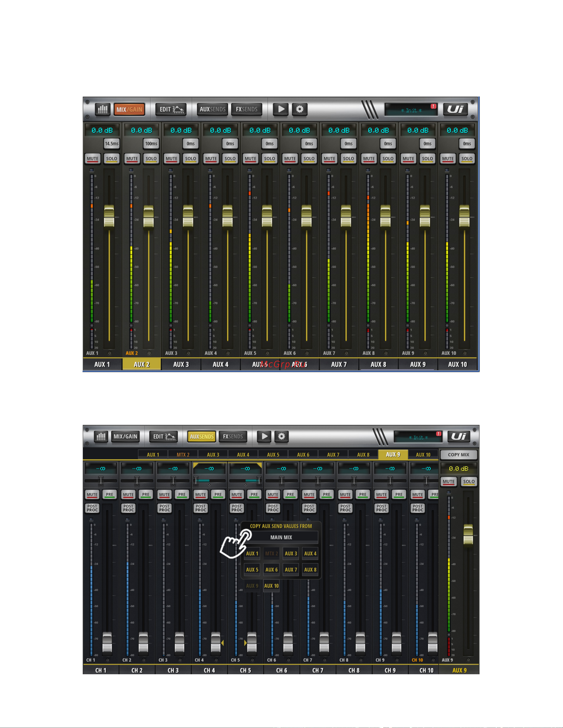Mute the AUX 5 channel

coord(251,159)
